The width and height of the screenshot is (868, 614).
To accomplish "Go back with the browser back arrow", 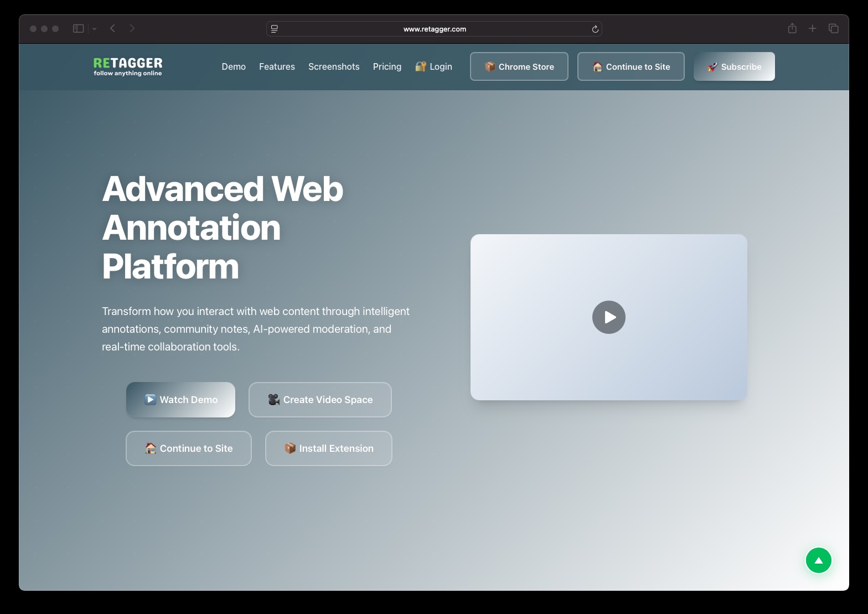I will click(112, 29).
